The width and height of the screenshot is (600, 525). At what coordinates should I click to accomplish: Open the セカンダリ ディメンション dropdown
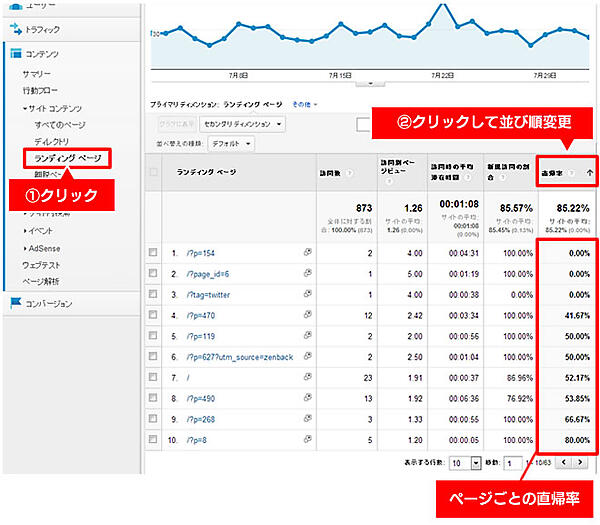241,124
